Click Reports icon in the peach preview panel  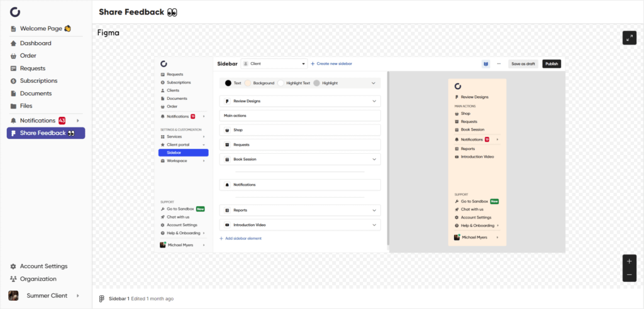point(457,149)
